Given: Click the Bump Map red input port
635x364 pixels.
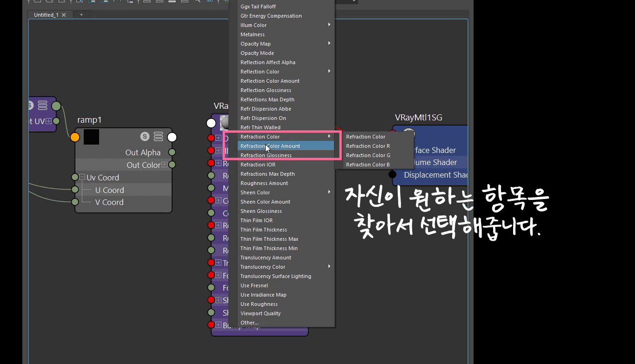Looking at the screenshot, I should point(211,325).
